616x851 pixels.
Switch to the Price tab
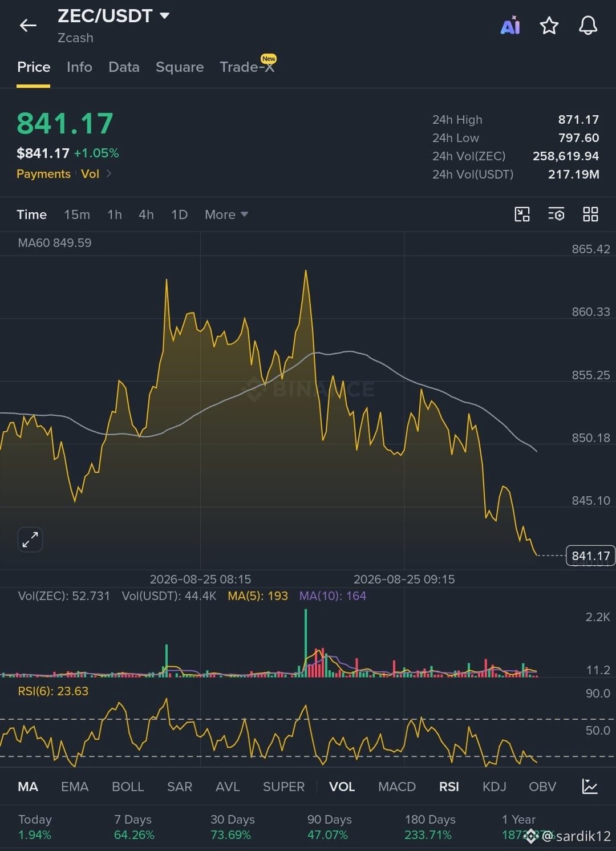click(34, 67)
